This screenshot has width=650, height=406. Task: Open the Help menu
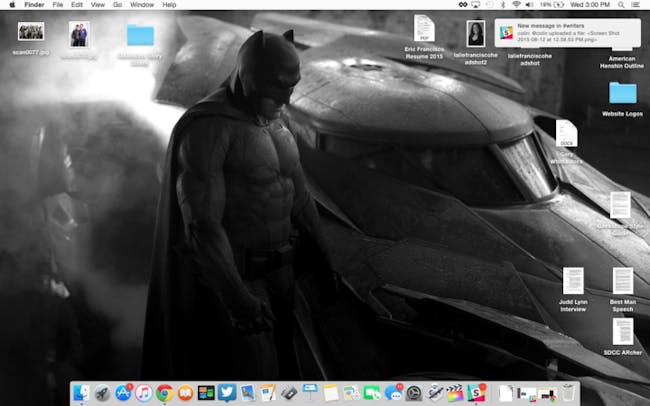tap(169, 5)
